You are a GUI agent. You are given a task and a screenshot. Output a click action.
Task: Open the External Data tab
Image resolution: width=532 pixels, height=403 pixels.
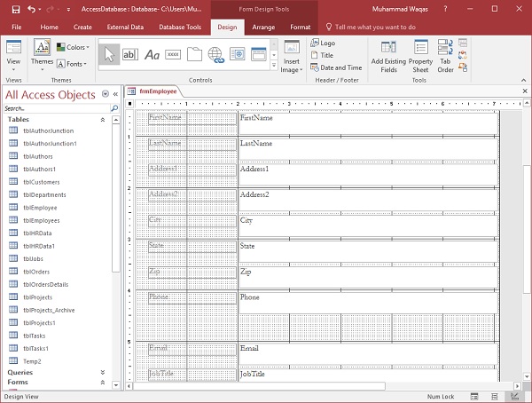coord(123,28)
